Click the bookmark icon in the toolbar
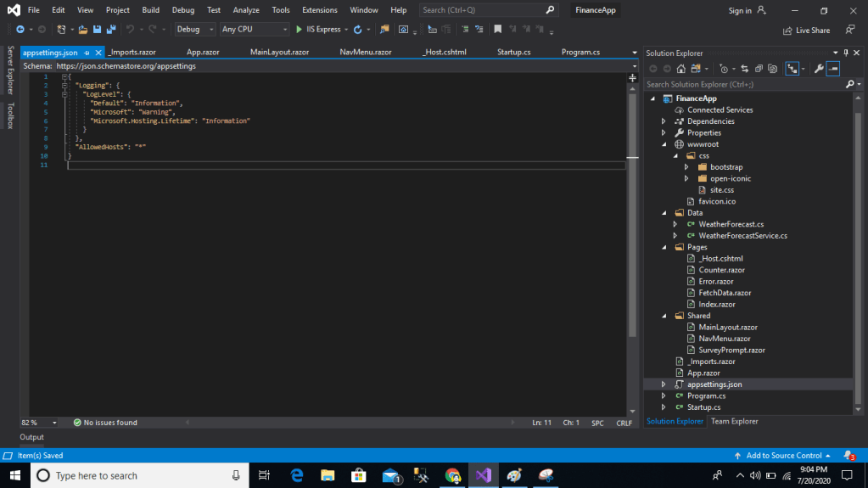This screenshot has height=488, width=868. (x=498, y=30)
